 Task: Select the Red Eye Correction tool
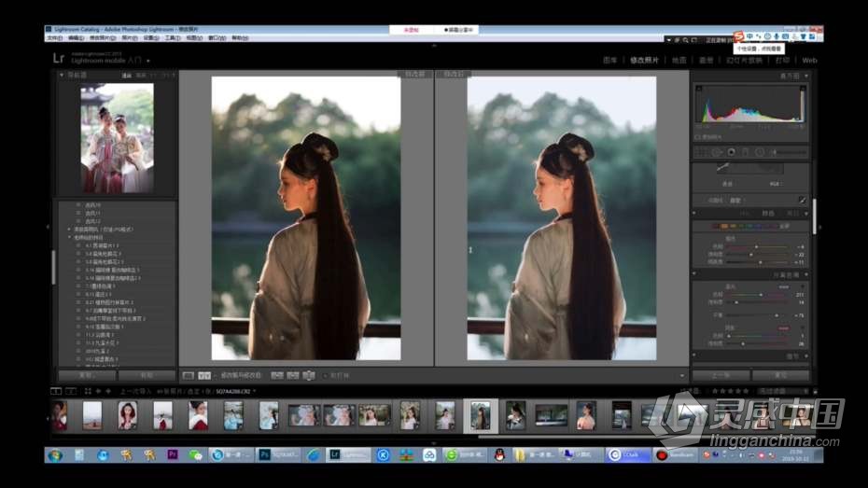click(x=732, y=152)
